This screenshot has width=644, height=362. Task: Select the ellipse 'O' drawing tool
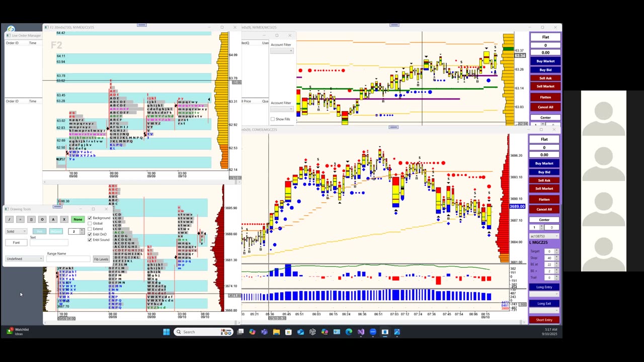point(42,219)
